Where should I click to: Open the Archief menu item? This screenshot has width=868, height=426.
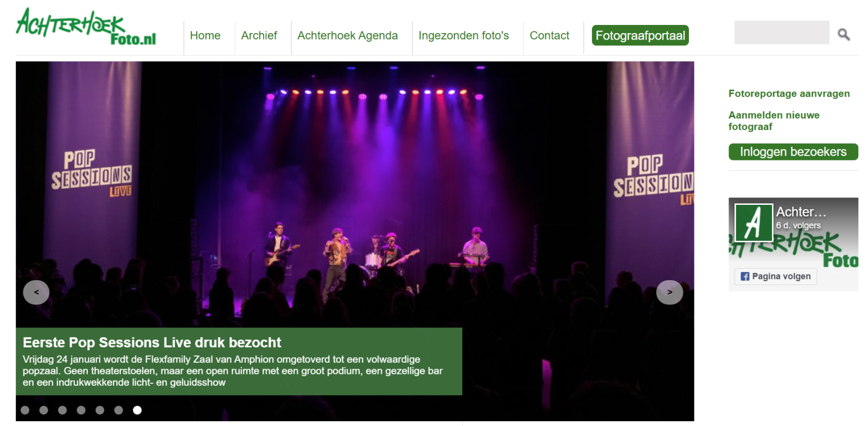(x=259, y=36)
